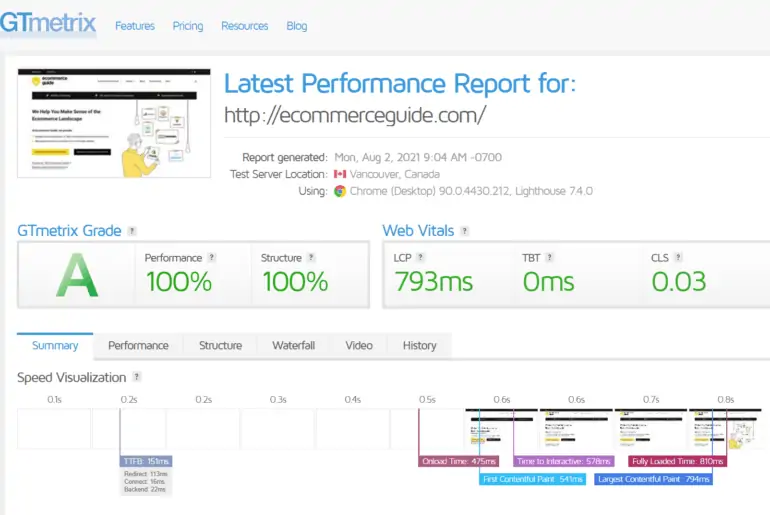The height and width of the screenshot is (515, 770).
Task: Click the help icon beside CLS
Action: (678, 257)
